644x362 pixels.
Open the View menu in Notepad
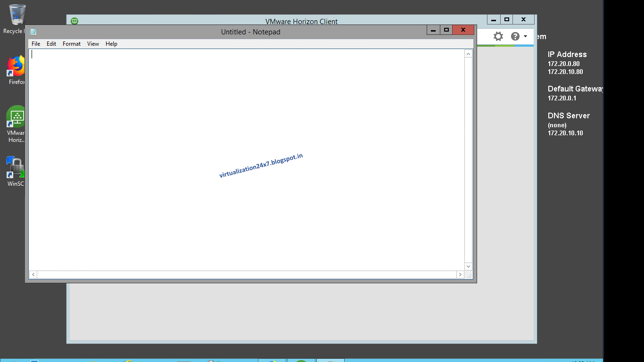[x=93, y=44]
